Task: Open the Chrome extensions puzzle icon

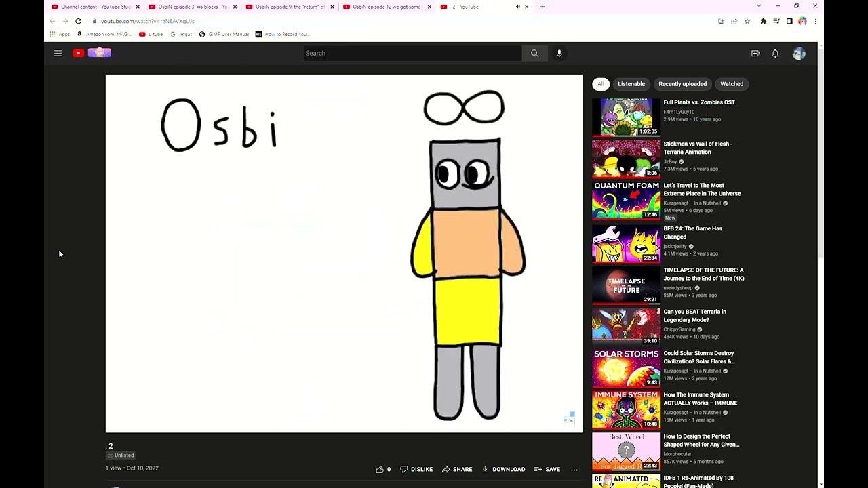Action: 763,21
